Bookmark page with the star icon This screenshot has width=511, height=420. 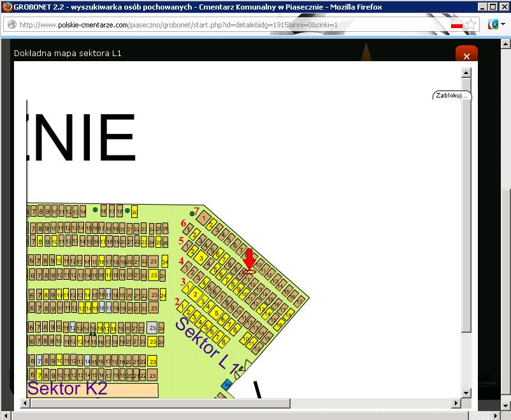[x=471, y=25]
